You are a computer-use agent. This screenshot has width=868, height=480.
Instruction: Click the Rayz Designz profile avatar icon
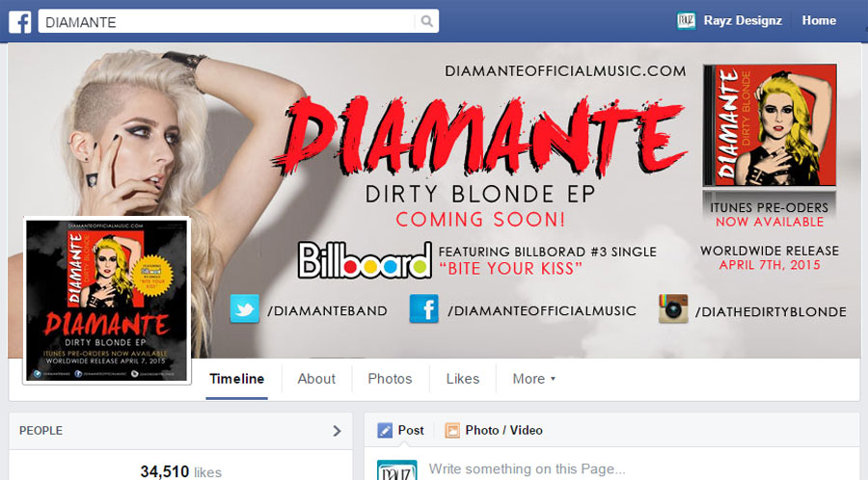(x=686, y=21)
